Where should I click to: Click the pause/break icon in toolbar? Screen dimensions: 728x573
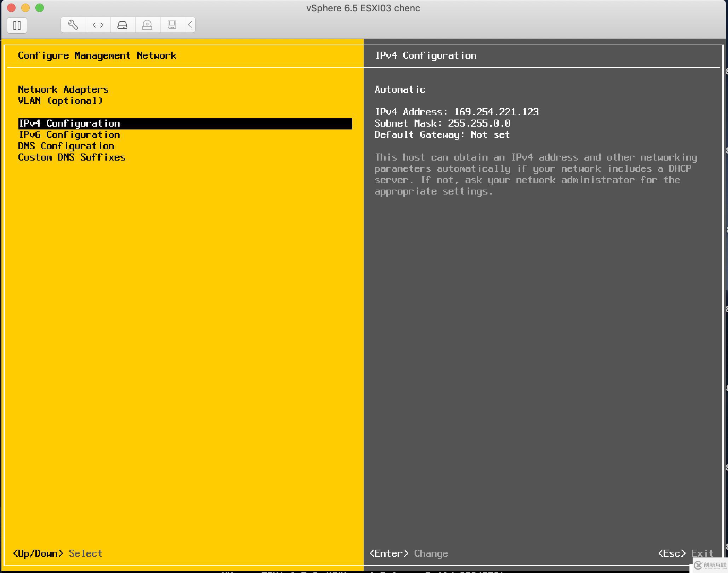pos(17,24)
